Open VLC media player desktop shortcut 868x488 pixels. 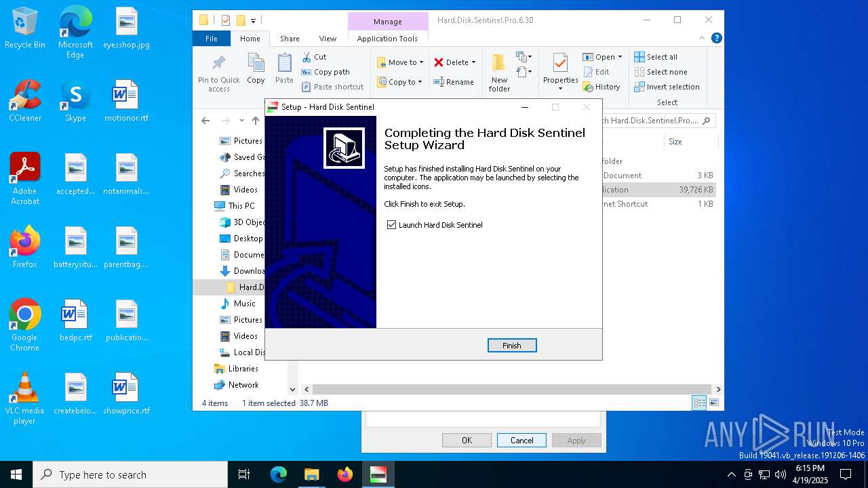(25, 399)
